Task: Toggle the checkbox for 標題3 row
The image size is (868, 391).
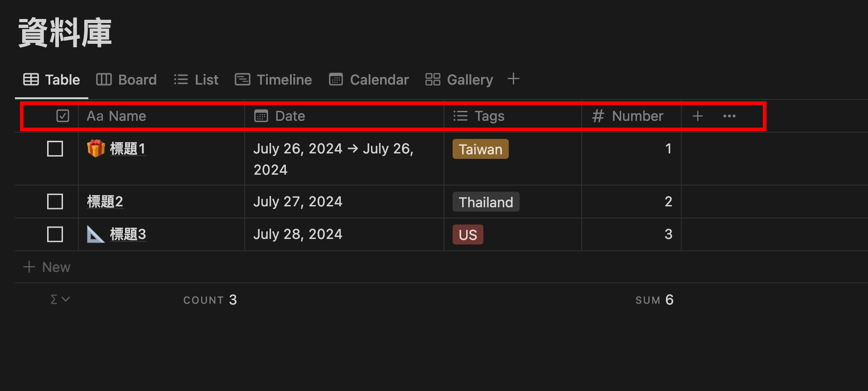Action: coord(55,234)
